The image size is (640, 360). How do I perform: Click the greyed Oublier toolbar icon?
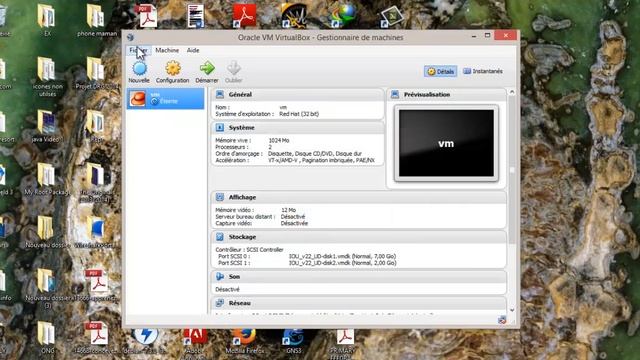coord(234,72)
